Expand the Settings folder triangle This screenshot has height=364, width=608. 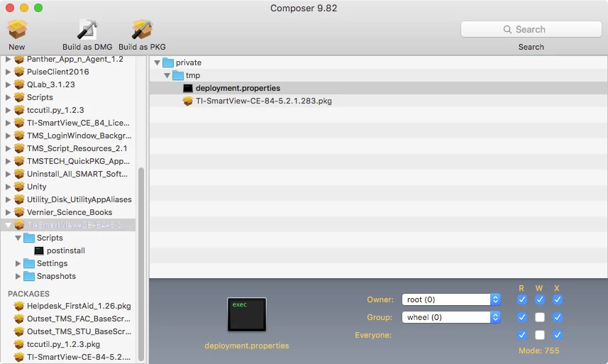(x=18, y=264)
